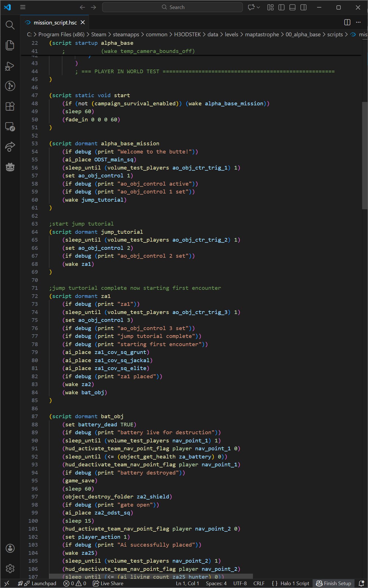Open the Extensions view
The image size is (368, 588).
[x=10, y=106]
